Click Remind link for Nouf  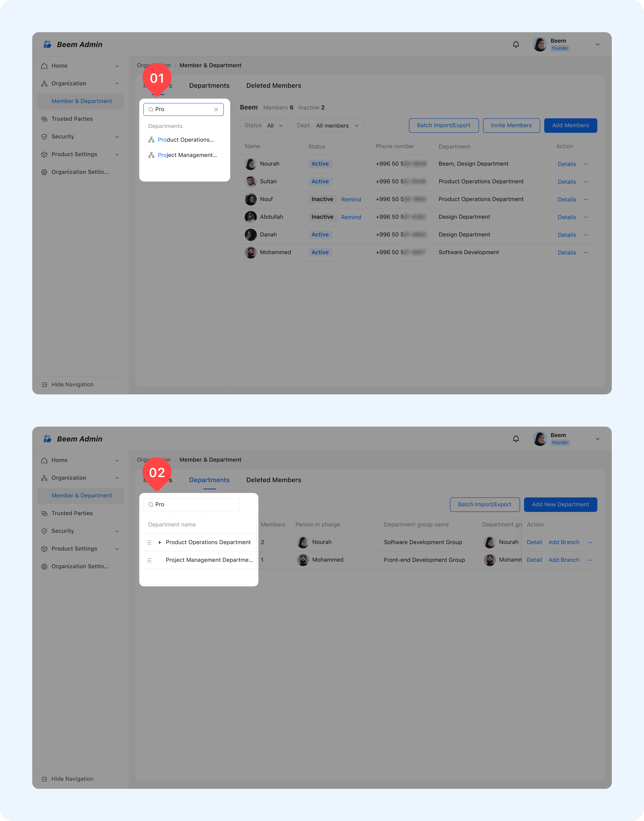click(x=351, y=199)
